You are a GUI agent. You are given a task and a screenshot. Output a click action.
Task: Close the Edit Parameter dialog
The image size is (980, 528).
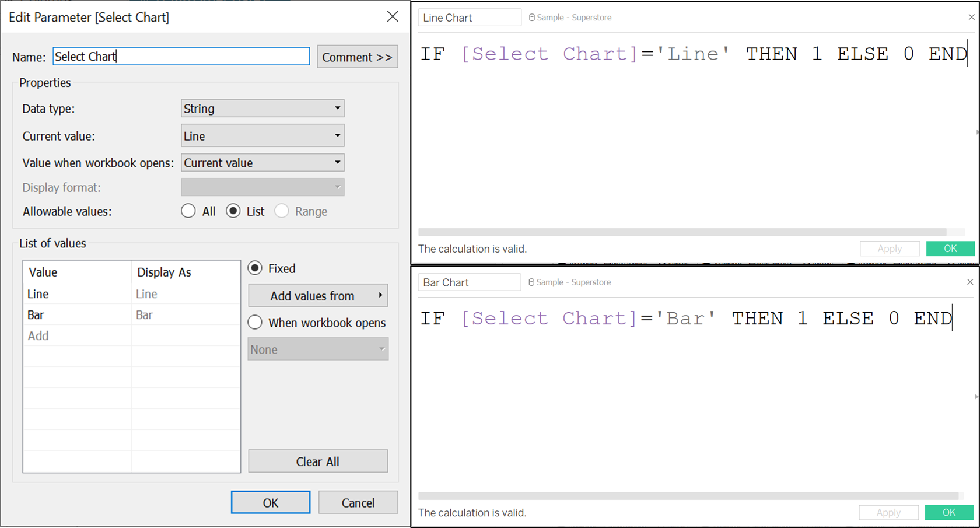point(393,16)
